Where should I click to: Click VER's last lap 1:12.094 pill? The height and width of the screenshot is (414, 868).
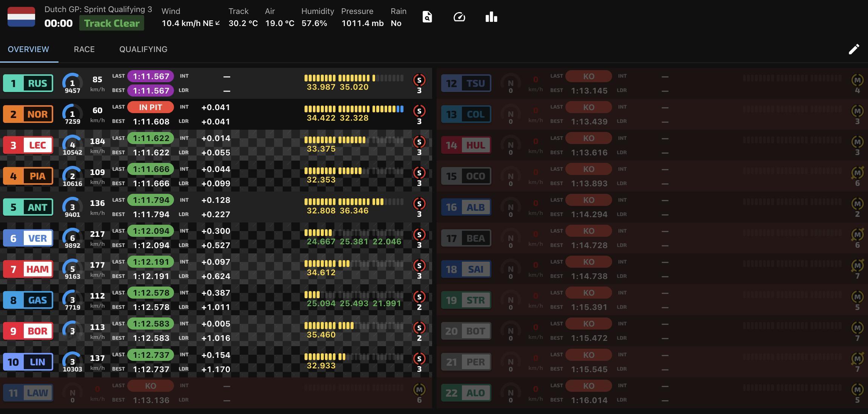[151, 231]
